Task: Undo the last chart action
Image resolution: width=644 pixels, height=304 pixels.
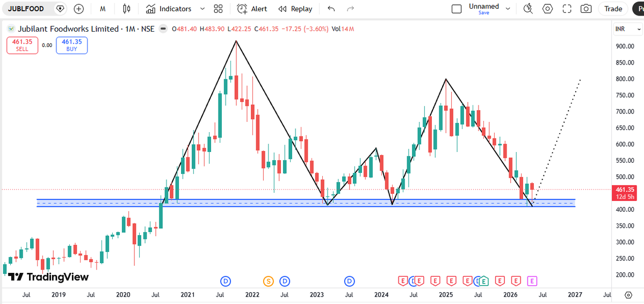Action: (x=331, y=9)
